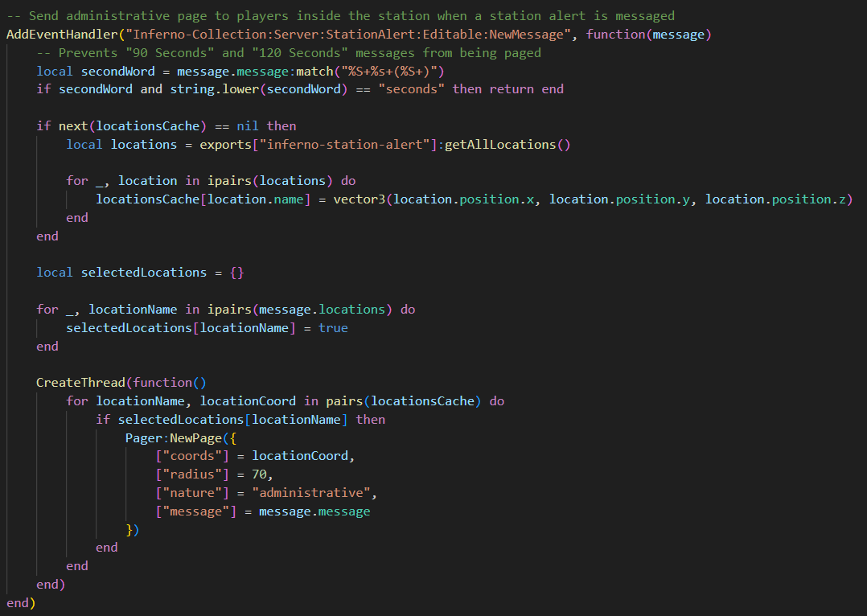
Task: Click the StationAlert event name string
Action: 355,34
